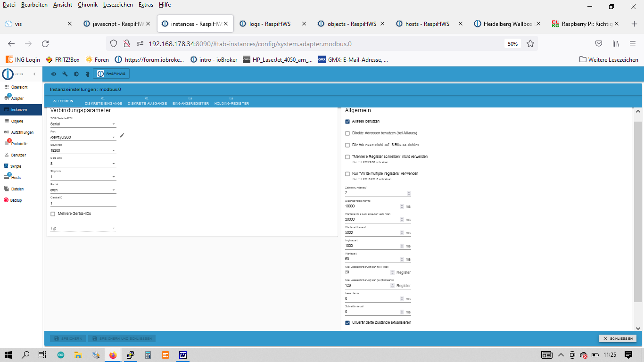This screenshot has height=362, width=644.
Task: Uncheck Aliases benutzen checkbox
Action: click(x=347, y=121)
